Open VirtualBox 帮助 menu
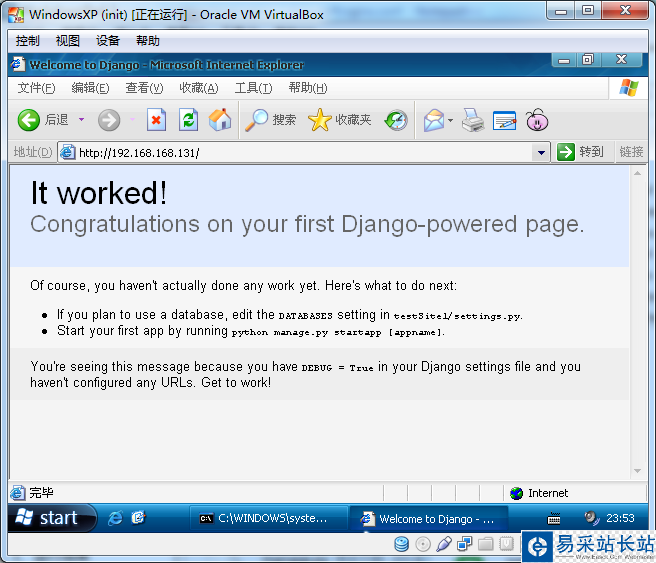The width and height of the screenshot is (656, 563). (x=148, y=41)
